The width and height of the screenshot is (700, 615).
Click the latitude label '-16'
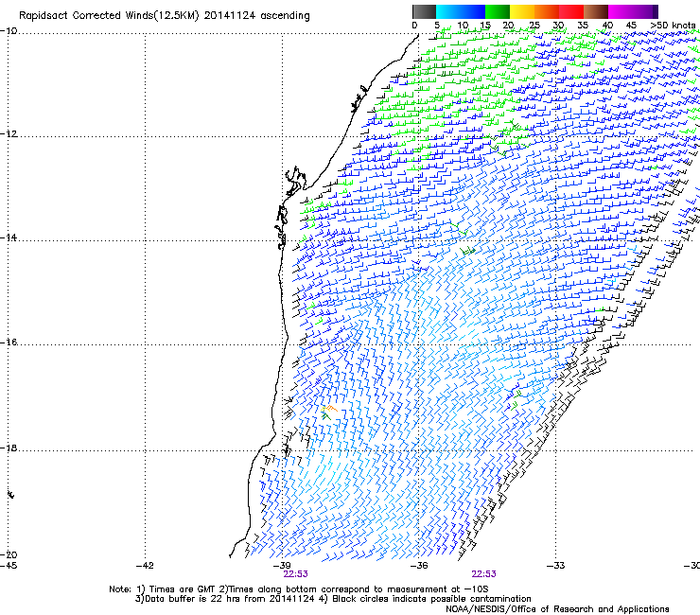coord(9,343)
